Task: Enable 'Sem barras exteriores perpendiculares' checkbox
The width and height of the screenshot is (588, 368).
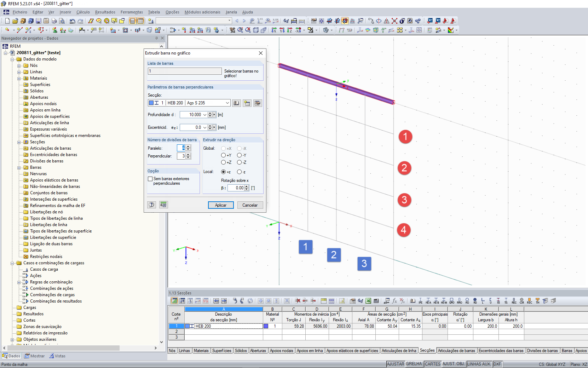Action: [150, 179]
